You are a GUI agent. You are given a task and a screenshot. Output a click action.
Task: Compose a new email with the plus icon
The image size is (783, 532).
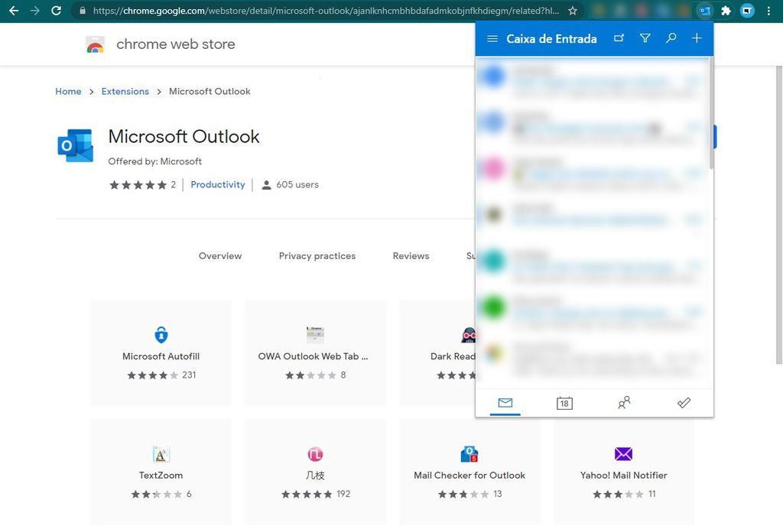coord(697,38)
